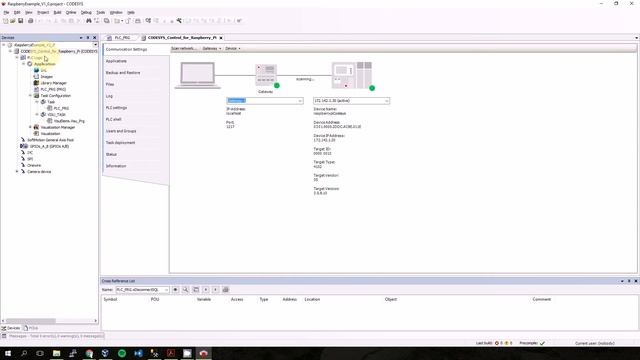Open the CODESYS taskbar icon

[x=203, y=353]
